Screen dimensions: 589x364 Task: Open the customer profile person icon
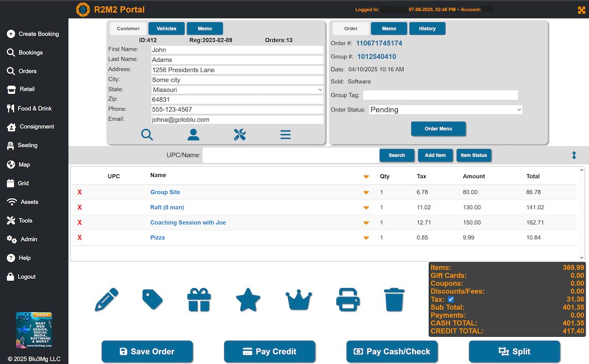[x=193, y=135]
